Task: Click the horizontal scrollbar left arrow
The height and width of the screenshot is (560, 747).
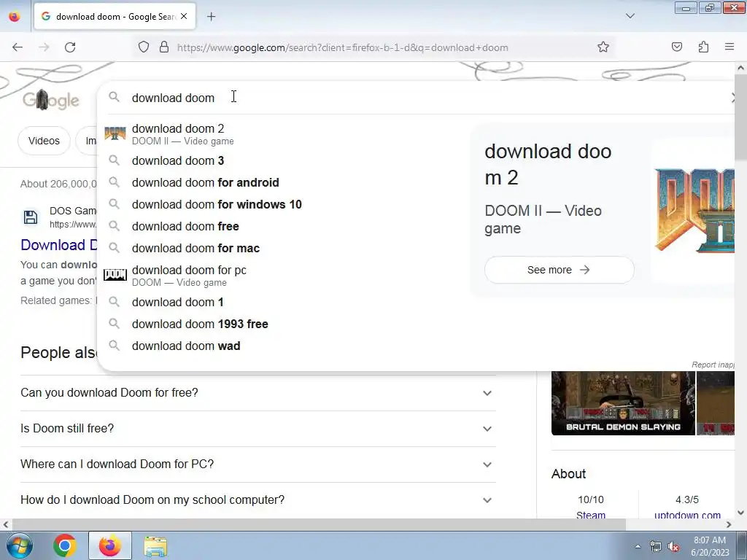Action: 5,524
